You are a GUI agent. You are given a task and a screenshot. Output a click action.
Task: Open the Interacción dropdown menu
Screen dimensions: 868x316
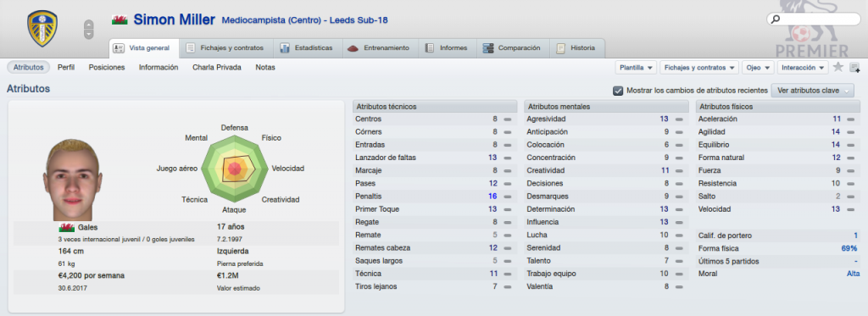tap(803, 68)
